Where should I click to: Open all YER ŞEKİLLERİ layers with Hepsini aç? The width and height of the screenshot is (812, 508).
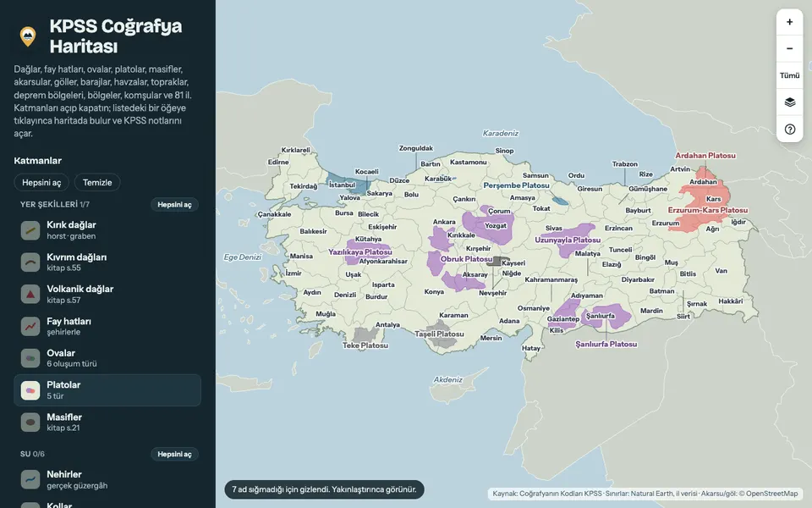(x=174, y=205)
